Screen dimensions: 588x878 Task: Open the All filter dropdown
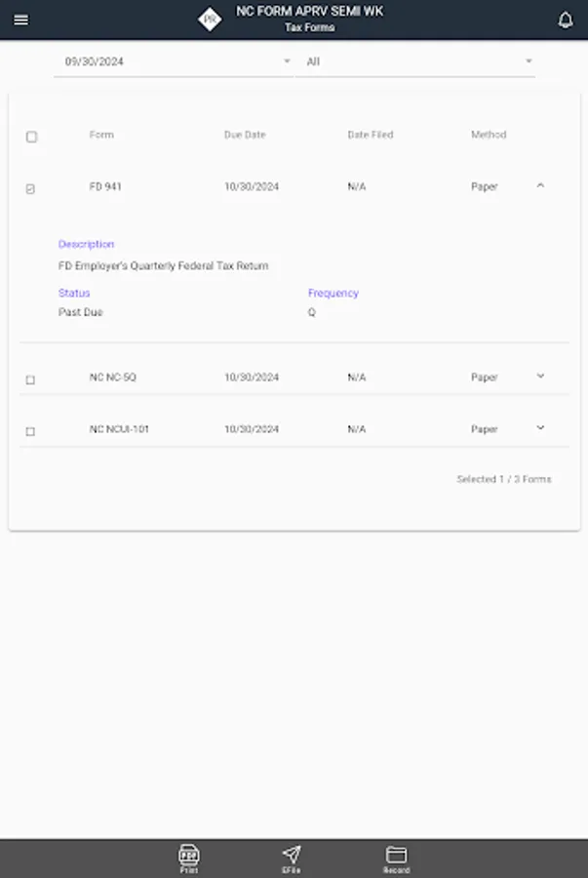click(417, 60)
